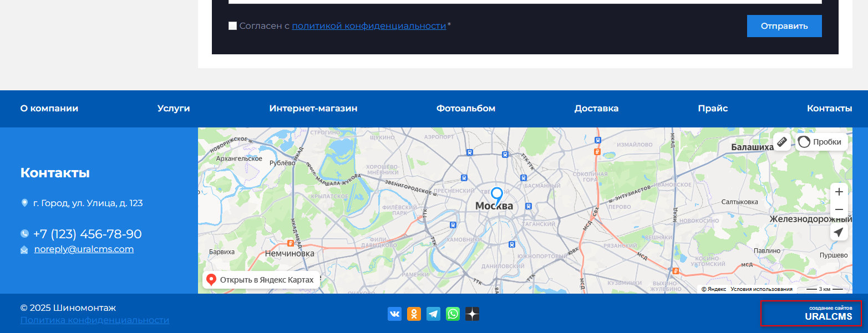Click the address location pin icon
The height and width of the screenshot is (333, 868).
pos(24,203)
